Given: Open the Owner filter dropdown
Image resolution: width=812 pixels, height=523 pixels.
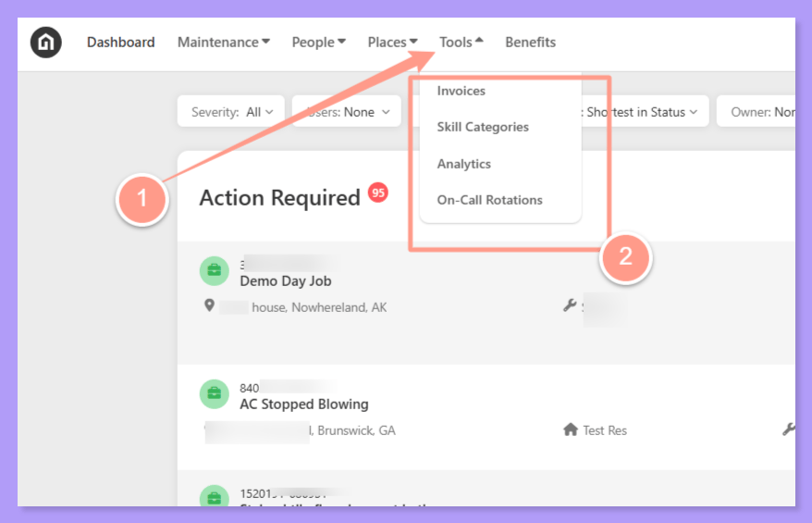Looking at the screenshot, I should coord(757,111).
